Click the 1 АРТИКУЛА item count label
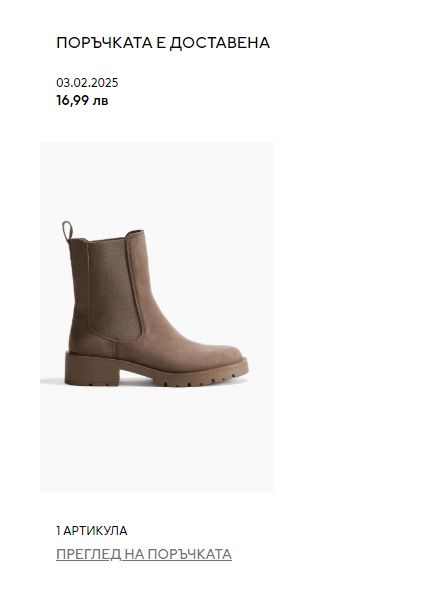The width and height of the screenshot is (431, 589). coord(91,530)
